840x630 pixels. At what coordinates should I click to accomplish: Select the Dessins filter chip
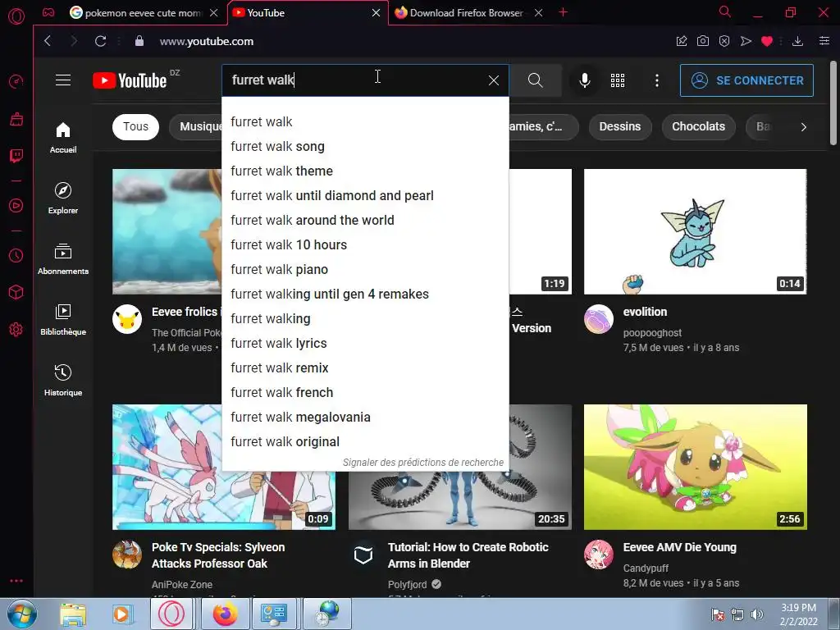[620, 127]
